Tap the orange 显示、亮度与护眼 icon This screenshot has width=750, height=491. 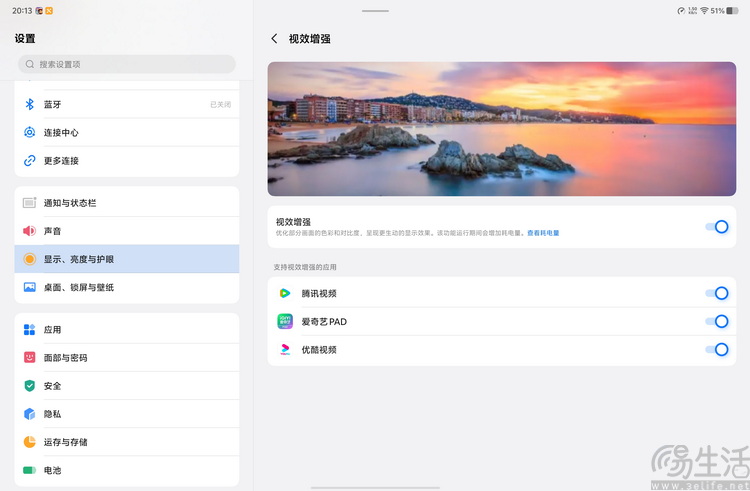[x=30, y=259]
